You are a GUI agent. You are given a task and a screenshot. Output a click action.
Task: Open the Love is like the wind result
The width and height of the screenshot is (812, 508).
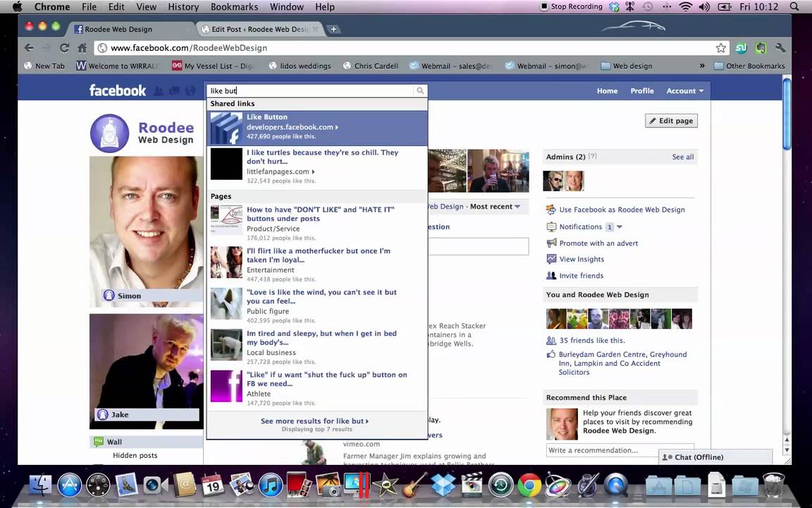pyautogui.click(x=317, y=306)
